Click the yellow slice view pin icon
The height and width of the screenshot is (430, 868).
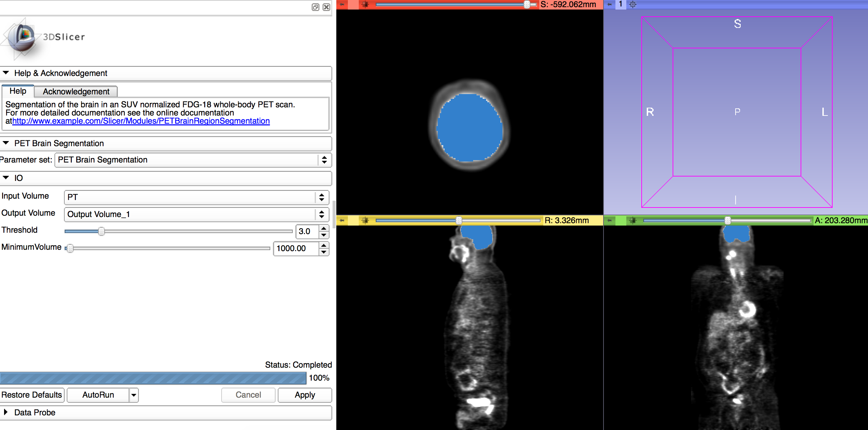[x=342, y=220]
